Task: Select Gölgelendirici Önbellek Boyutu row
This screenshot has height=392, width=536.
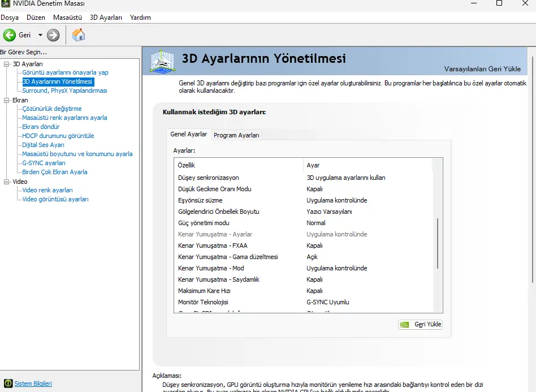Action: [303, 212]
